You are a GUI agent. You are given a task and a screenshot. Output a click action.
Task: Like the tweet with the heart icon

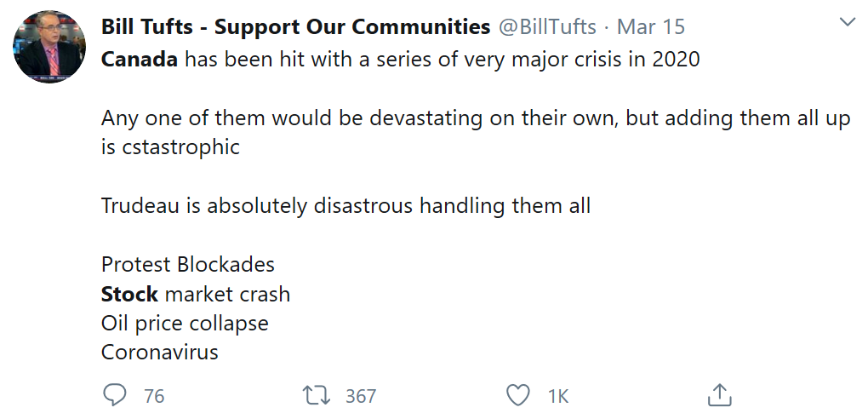click(x=518, y=395)
